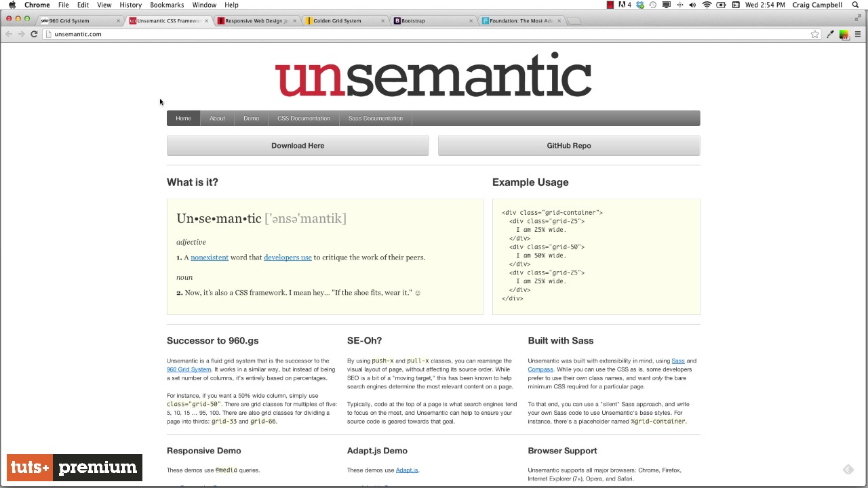Open CSS Documentation nav item

coord(304,119)
